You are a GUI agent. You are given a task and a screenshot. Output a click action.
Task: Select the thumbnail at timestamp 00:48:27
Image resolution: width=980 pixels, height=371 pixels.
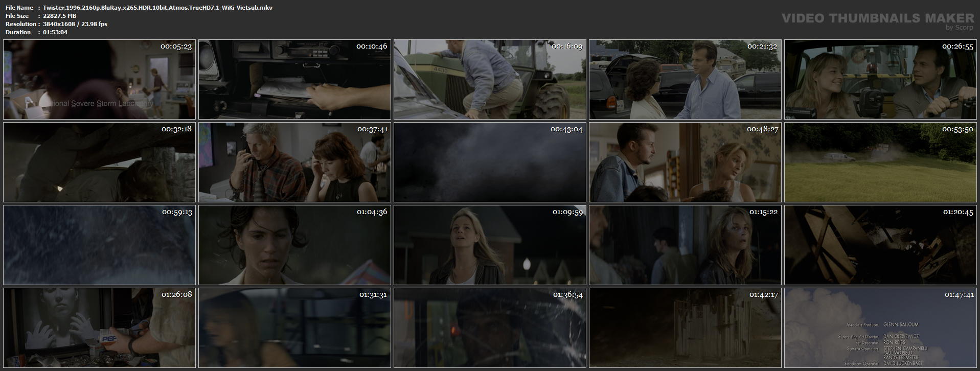click(x=685, y=162)
